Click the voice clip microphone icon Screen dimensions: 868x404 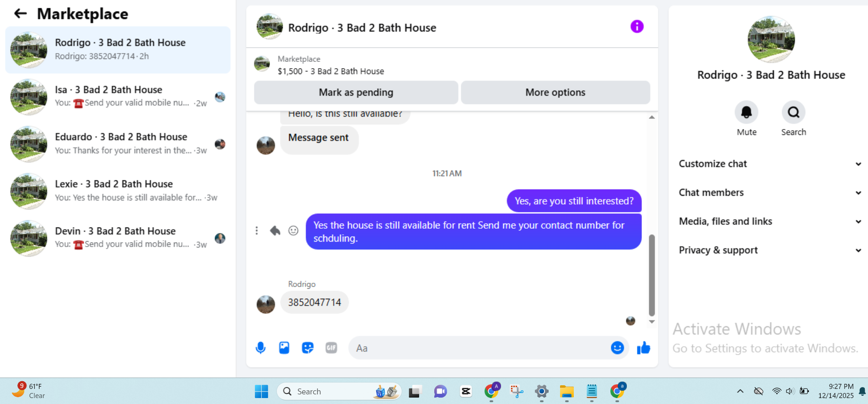click(x=260, y=348)
